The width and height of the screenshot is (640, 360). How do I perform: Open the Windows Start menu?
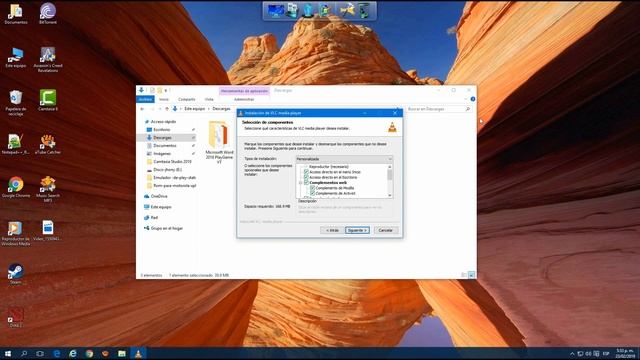click(x=7, y=353)
